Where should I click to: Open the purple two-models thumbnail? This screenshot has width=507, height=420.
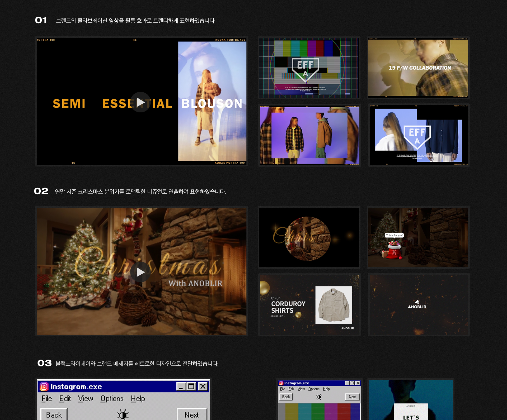pyautogui.click(x=309, y=135)
